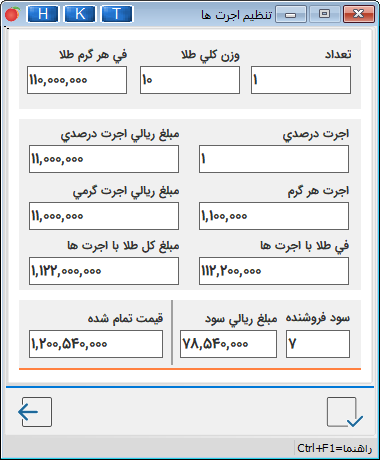Click the راهنما Ctrl+F1 help label
380x460 pixels.
[x=334, y=449]
